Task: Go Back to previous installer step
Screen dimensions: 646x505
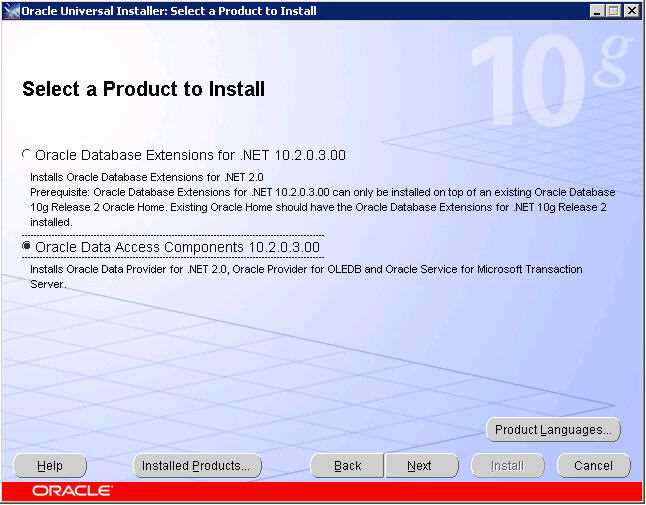Action: point(347,465)
